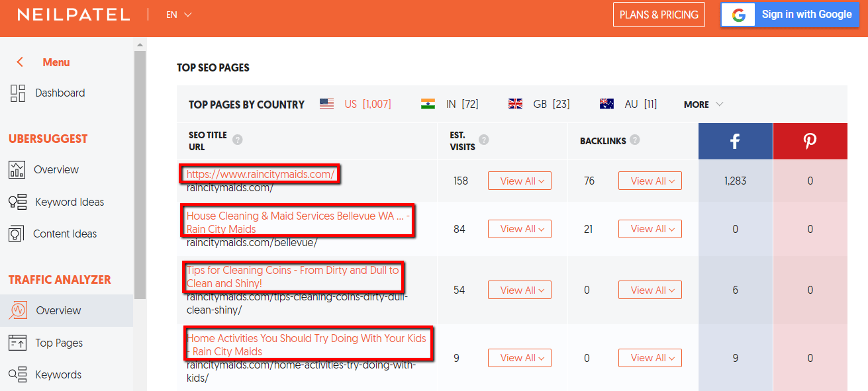Screen dimensions: 868x391
Task: Click the sidebar scrollbar
Action: point(140,175)
